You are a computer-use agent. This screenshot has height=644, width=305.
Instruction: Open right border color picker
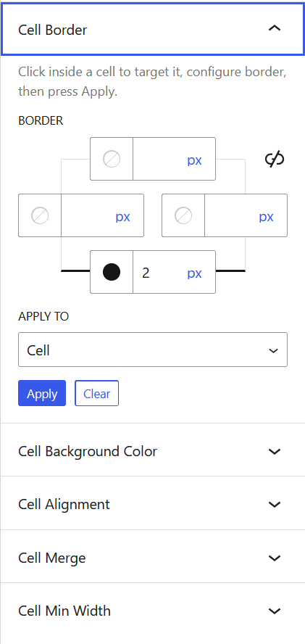tap(183, 215)
